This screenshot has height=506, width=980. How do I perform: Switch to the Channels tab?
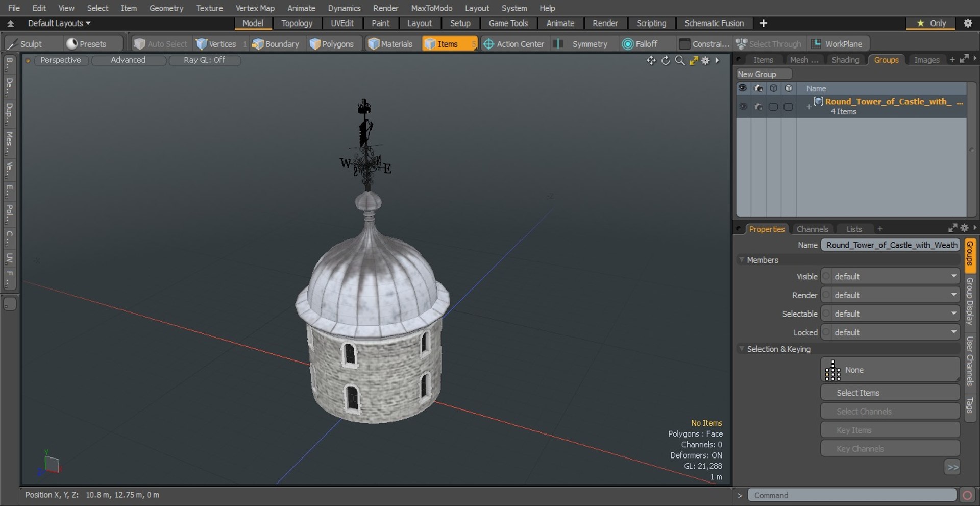pyautogui.click(x=812, y=229)
